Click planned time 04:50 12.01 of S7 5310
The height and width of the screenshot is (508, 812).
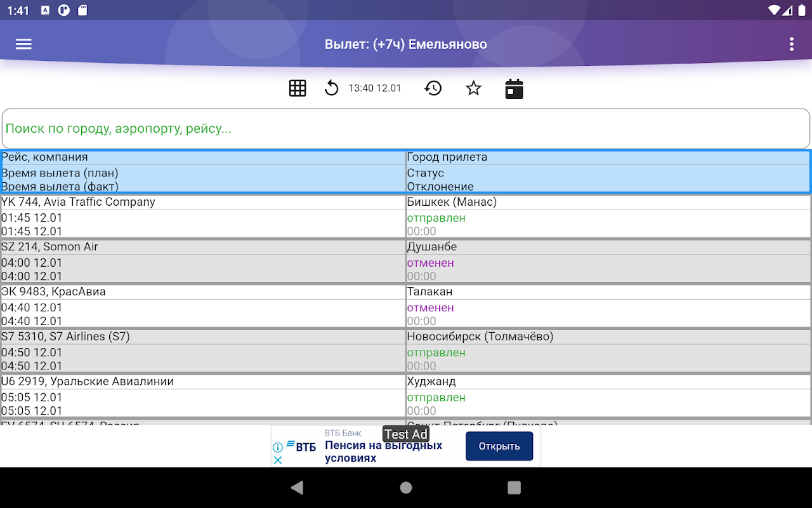(32, 352)
